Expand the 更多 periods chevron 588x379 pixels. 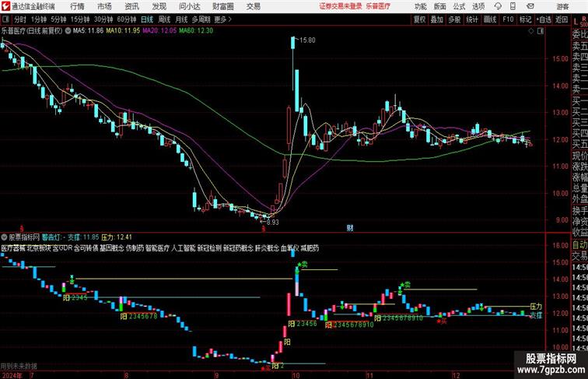coord(223,19)
